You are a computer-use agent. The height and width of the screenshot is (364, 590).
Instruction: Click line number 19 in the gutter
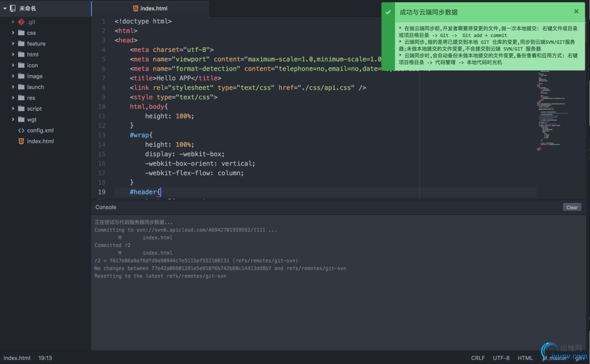102,192
